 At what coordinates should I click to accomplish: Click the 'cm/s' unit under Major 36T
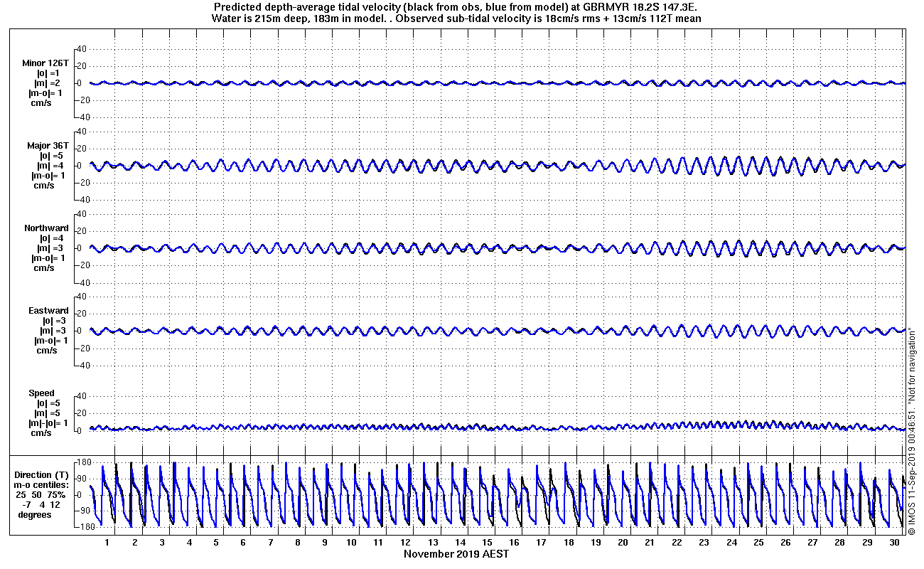click(x=44, y=186)
